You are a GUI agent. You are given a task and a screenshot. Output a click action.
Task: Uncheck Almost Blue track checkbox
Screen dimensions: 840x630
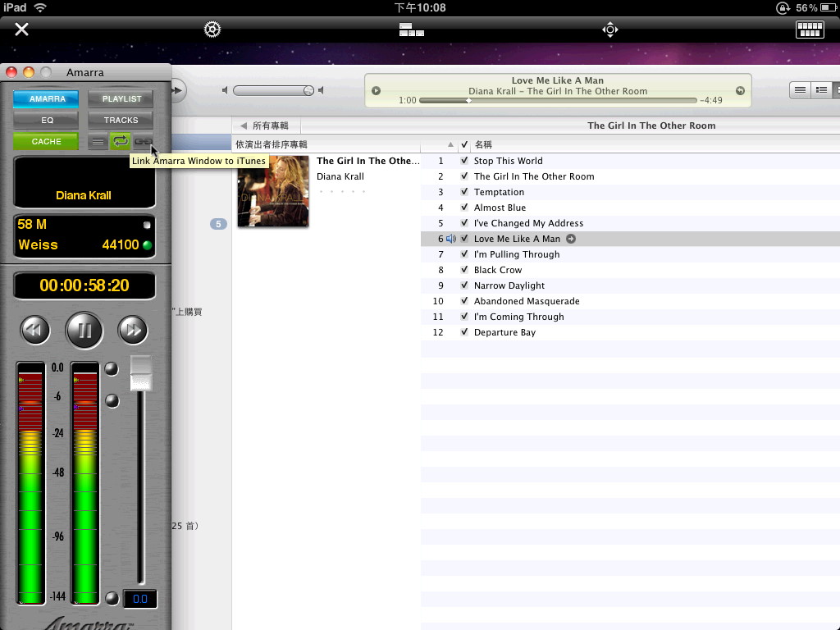(464, 208)
